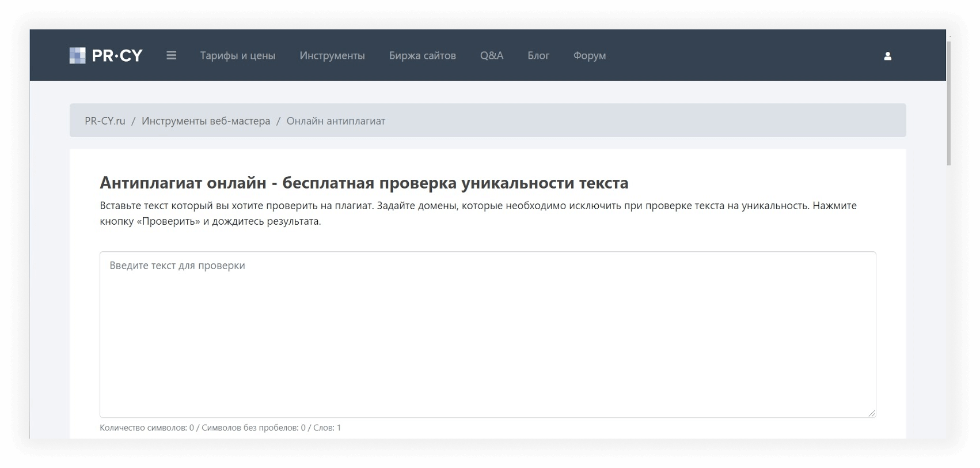Select the Количество символов counter text
The height and width of the screenshot is (468, 980).
tap(220, 428)
